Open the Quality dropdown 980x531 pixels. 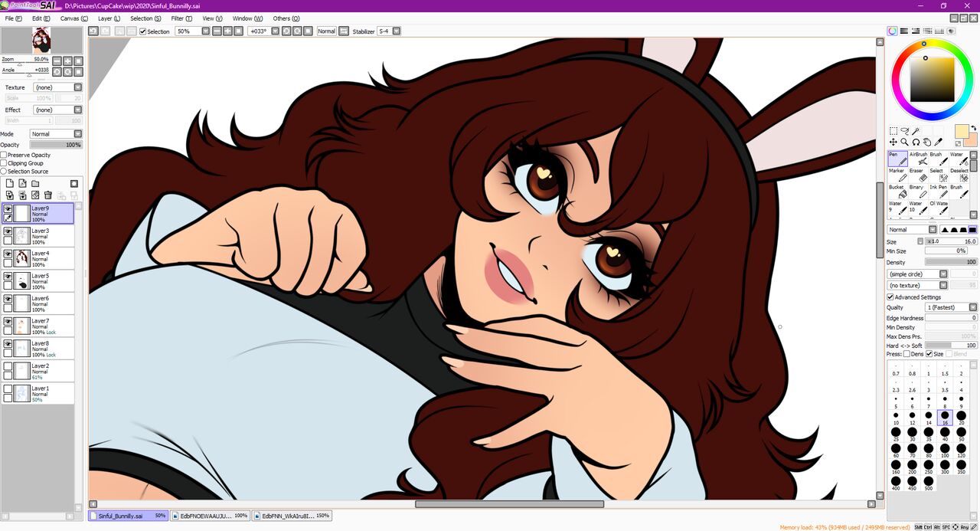click(952, 307)
